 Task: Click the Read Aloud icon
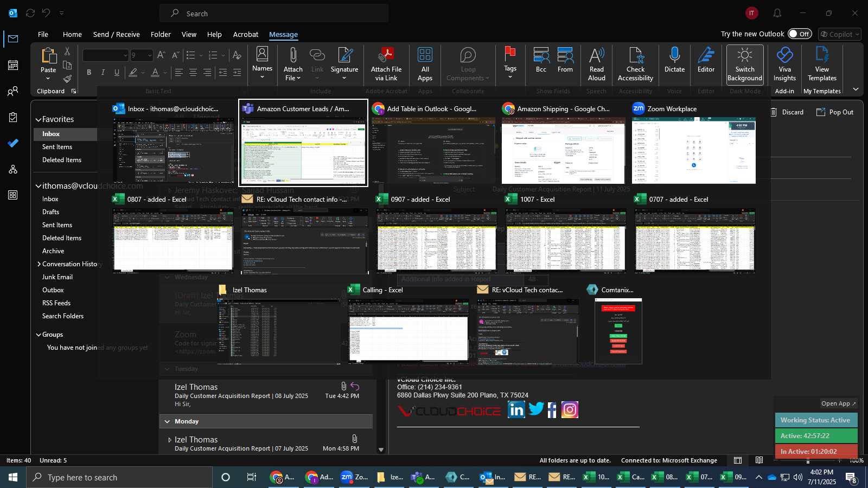596,55
